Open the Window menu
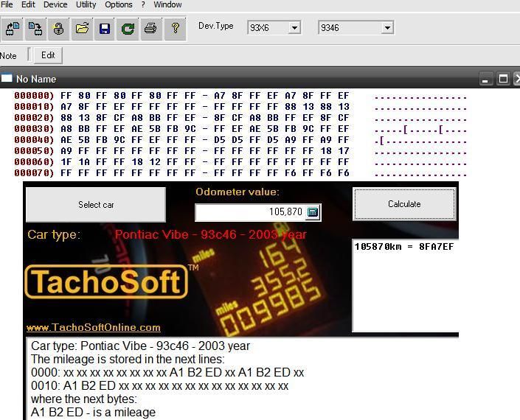Screen dimensions: 520x420 coord(167,4)
